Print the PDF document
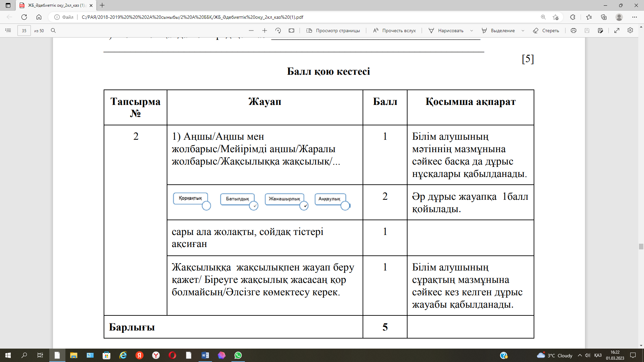This screenshot has height=362, width=644. point(574,31)
